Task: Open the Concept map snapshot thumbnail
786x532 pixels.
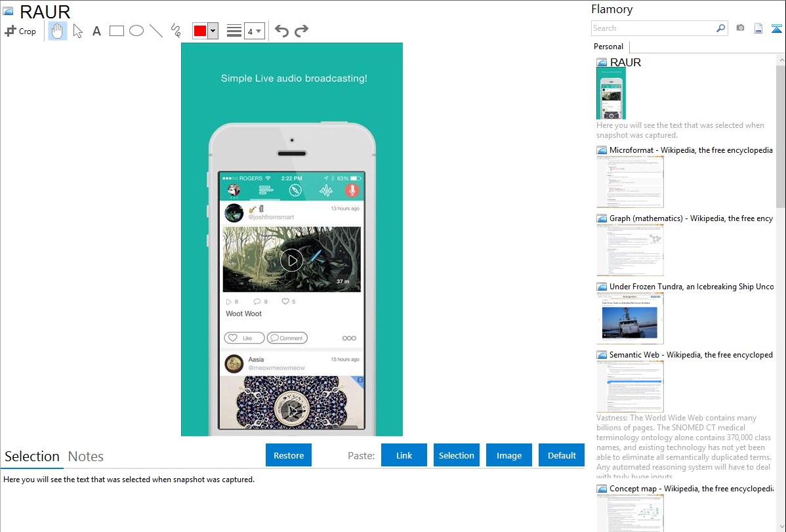Action: pyautogui.click(x=630, y=513)
